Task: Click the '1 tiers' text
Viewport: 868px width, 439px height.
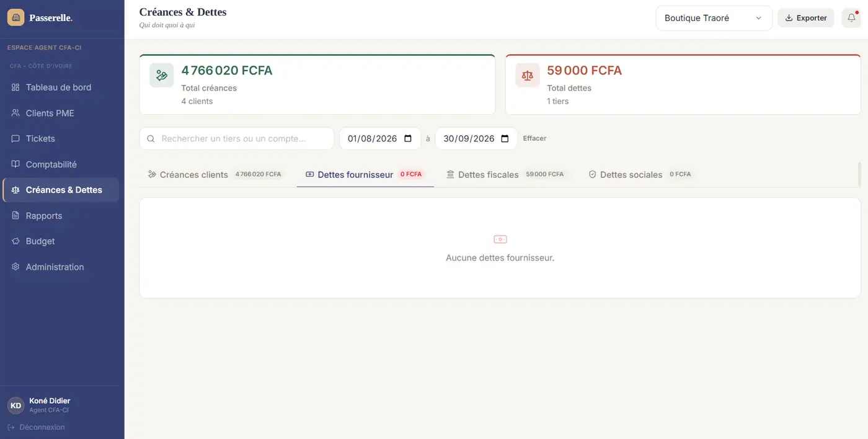Action: [x=558, y=102]
